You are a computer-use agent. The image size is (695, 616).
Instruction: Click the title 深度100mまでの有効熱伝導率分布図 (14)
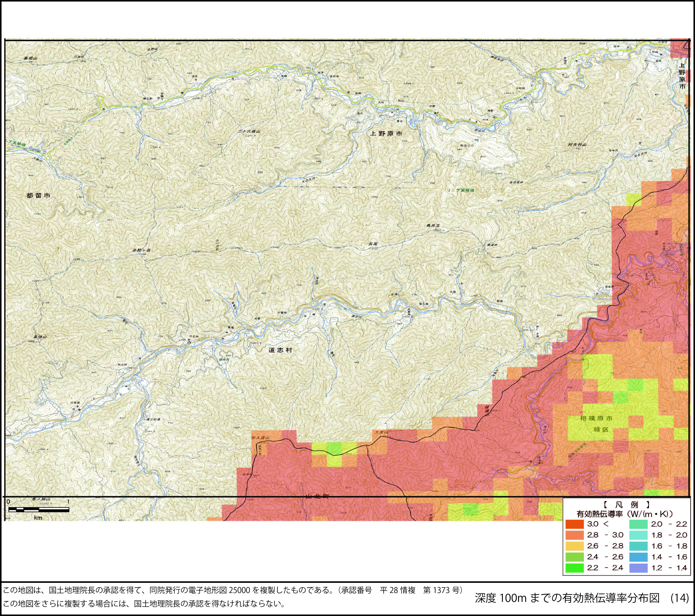pos(582,598)
